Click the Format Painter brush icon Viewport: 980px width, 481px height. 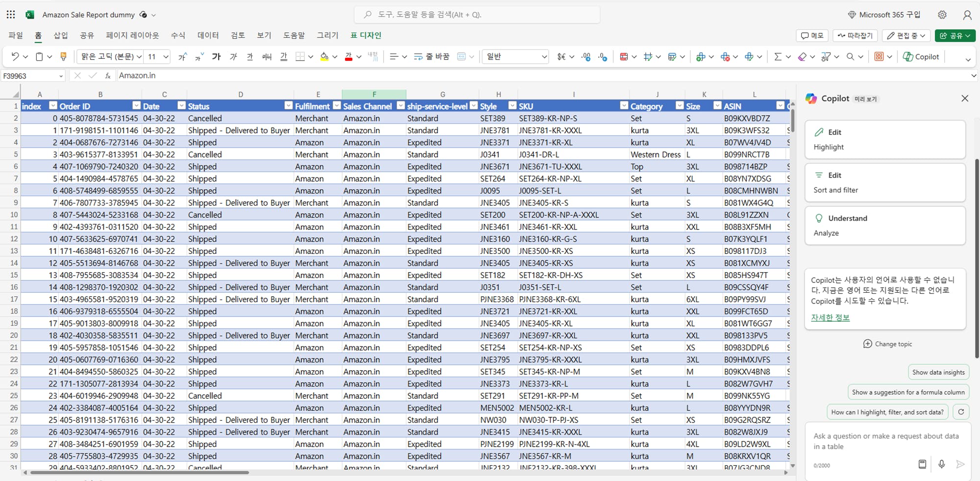click(63, 57)
